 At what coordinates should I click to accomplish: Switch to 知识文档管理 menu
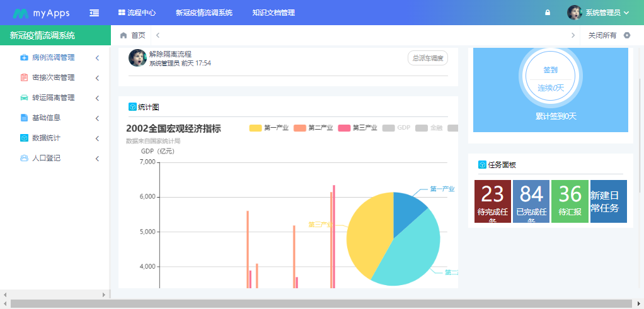(273, 13)
